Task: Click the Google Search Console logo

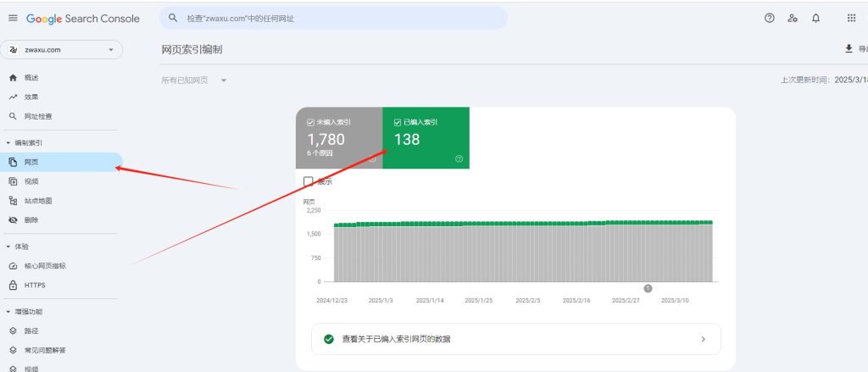Action: [82, 19]
